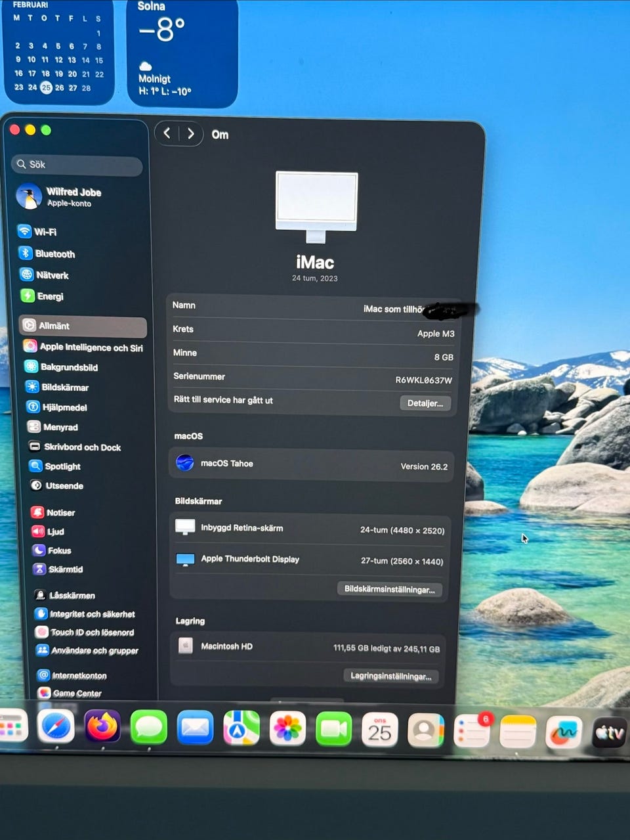Click the iMac computer image
This screenshot has height=840, width=630.
(x=316, y=207)
